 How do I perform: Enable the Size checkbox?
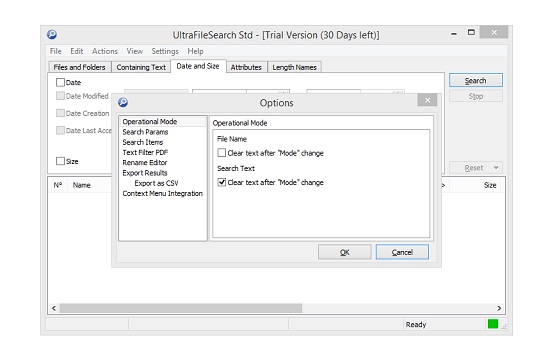[x=60, y=161]
